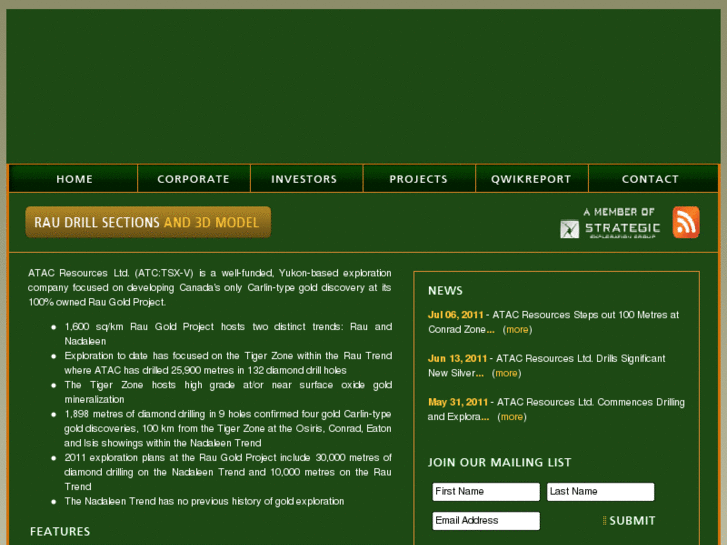Open Rau Drill Sections and 3D Model banner
Viewport: 727px width, 545px height.
pyautogui.click(x=148, y=222)
